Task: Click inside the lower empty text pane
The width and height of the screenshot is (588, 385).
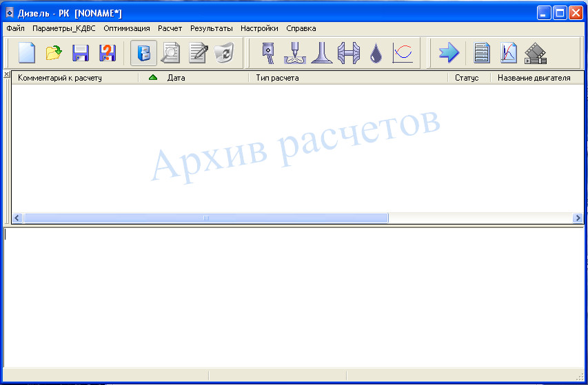Action: tap(294, 296)
